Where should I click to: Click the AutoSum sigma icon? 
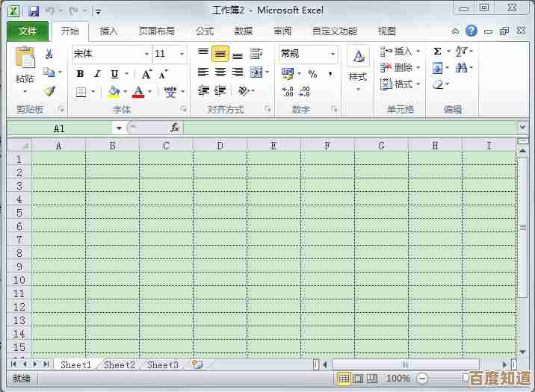coord(437,52)
